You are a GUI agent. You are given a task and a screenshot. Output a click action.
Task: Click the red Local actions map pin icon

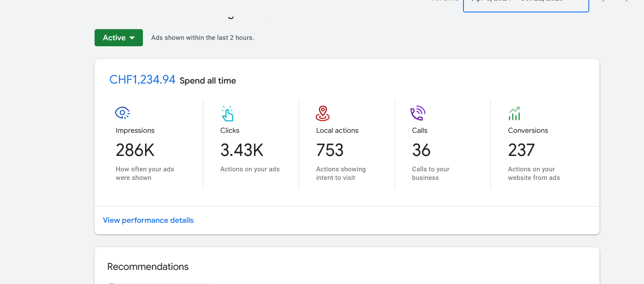[x=323, y=114]
